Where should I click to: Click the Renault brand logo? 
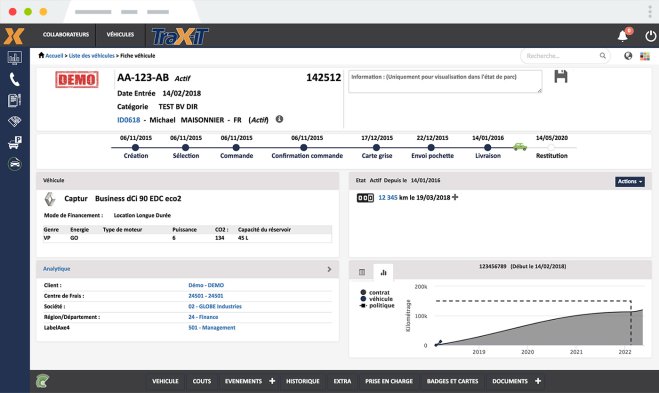50,199
